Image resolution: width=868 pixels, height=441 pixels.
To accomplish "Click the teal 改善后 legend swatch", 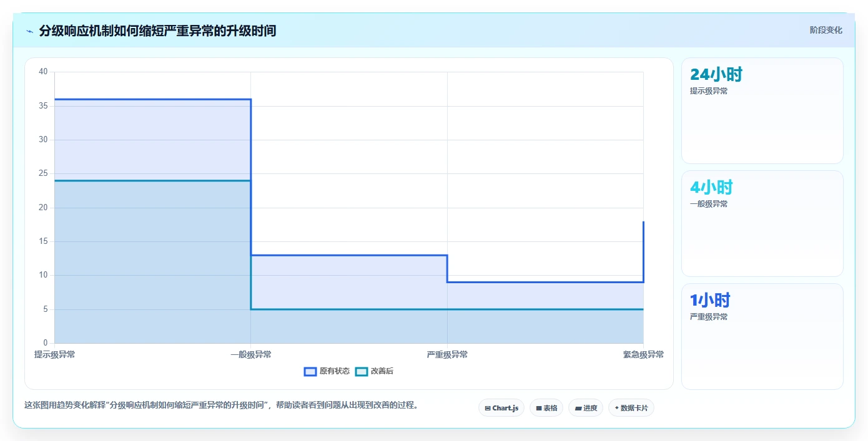I will click(x=361, y=371).
